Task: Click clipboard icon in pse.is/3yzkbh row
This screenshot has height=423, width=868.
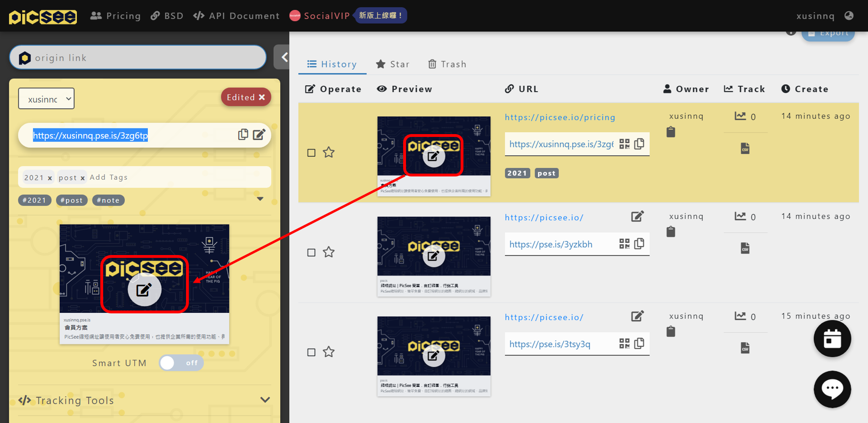Action: click(671, 231)
